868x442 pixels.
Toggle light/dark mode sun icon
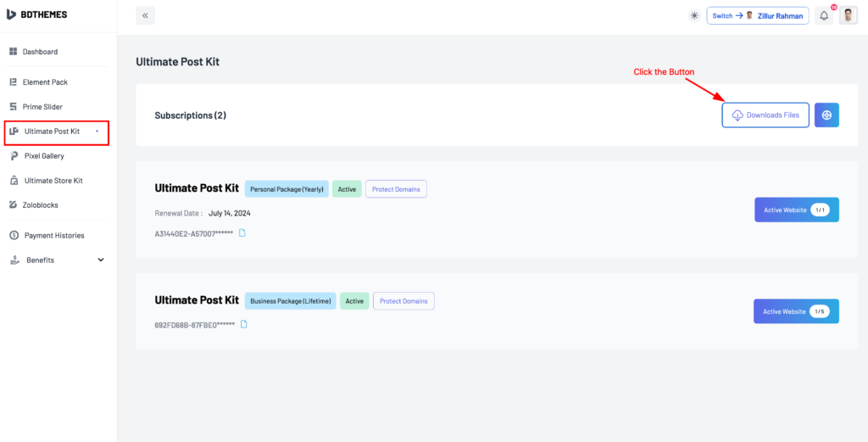pyautogui.click(x=694, y=15)
